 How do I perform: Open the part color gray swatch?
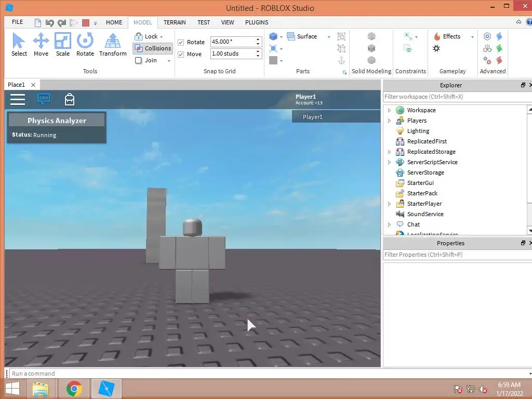pyautogui.click(x=273, y=60)
